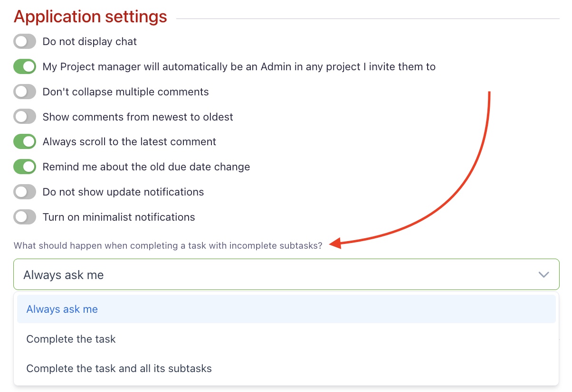Screen dimensions: 572x392
Task: Click the 'Turn on minimalist notifications' label
Action: coord(118,217)
